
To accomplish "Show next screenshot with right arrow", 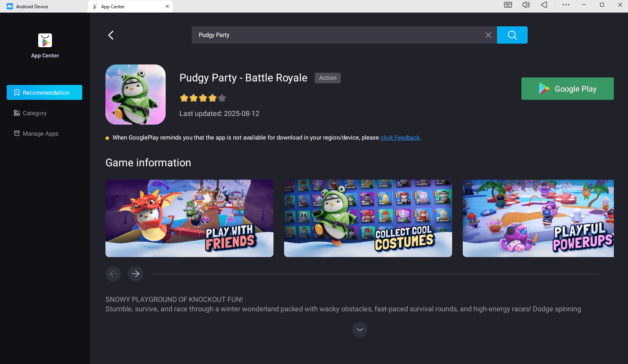I will 135,274.
